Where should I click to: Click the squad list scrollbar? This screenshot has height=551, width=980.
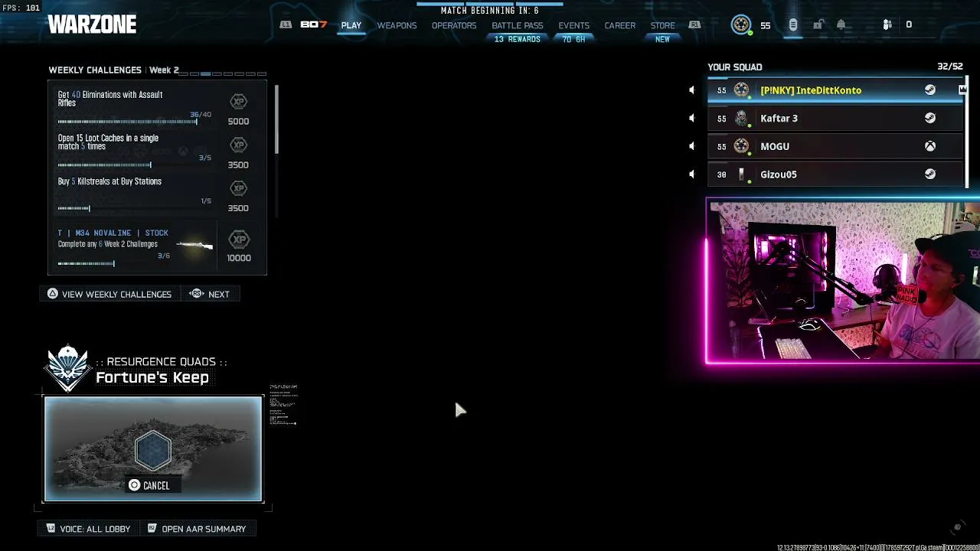(x=968, y=132)
